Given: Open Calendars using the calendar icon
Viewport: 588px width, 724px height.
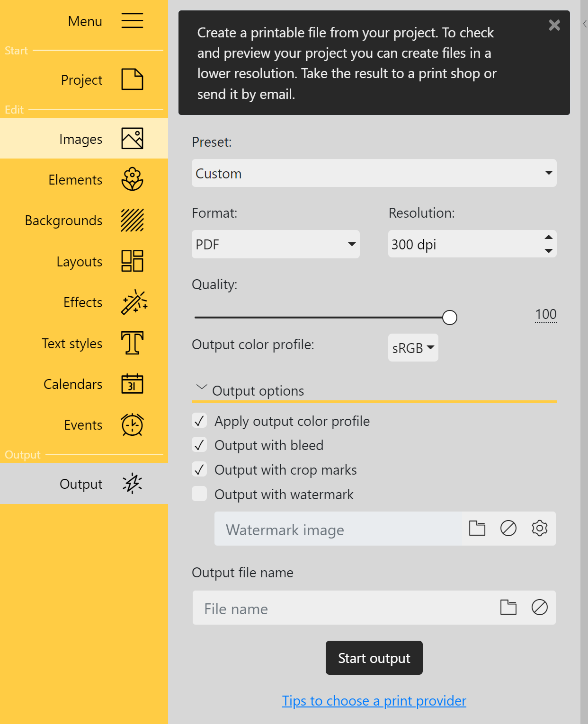Looking at the screenshot, I should click(132, 384).
